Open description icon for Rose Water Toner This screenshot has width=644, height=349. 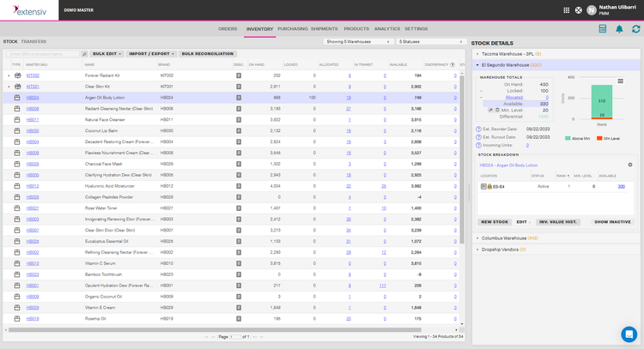[x=239, y=208]
